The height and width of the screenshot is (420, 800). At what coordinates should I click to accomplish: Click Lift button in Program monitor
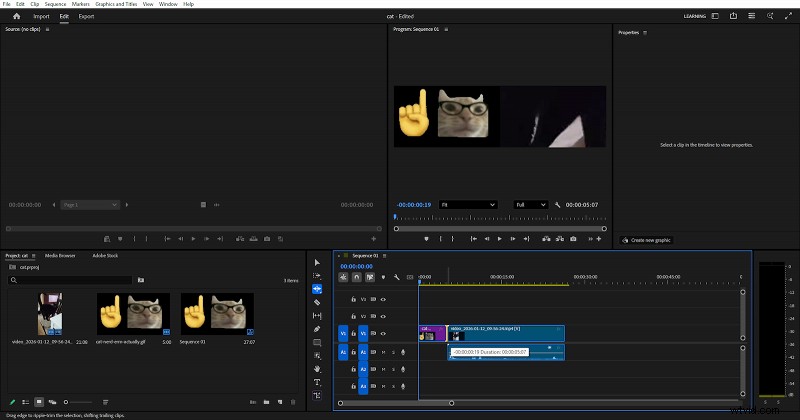(546, 239)
